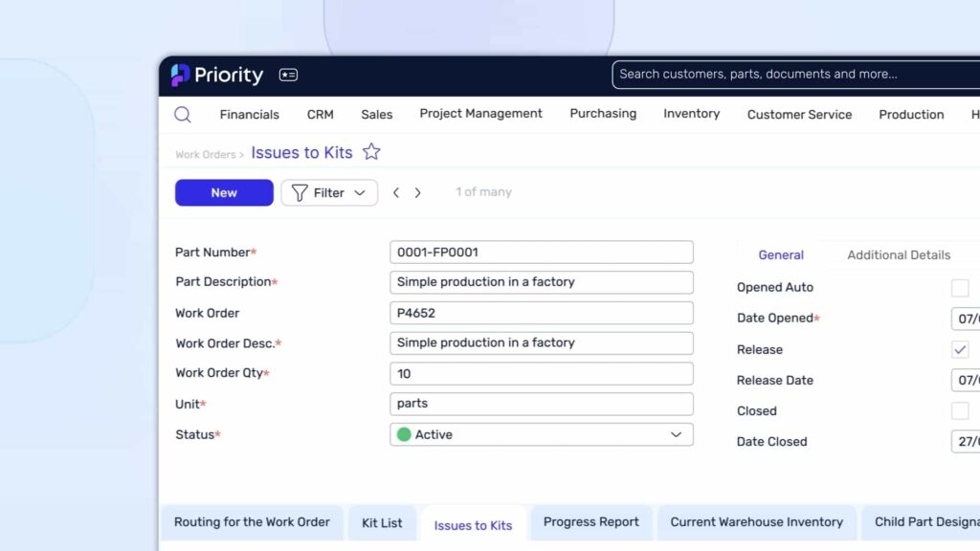Click the Date Closed field
980x551 pixels.
(x=966, y=441)
